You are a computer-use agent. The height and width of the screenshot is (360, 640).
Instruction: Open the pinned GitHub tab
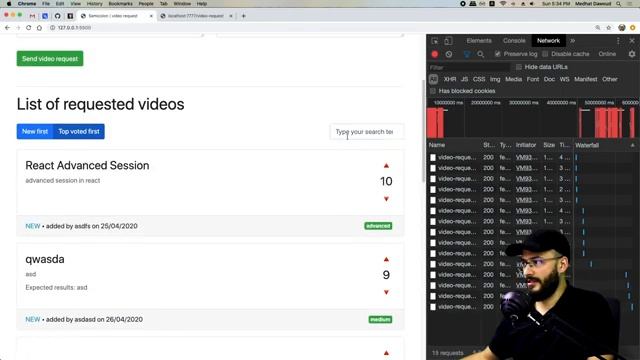(x=58, y=16)
